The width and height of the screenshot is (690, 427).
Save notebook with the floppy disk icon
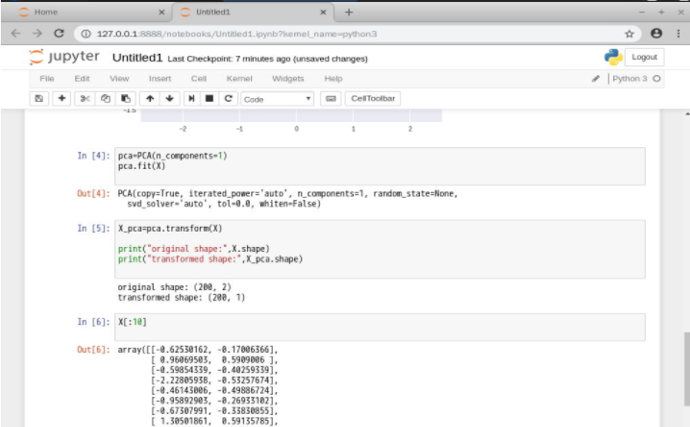pos(39,99)
